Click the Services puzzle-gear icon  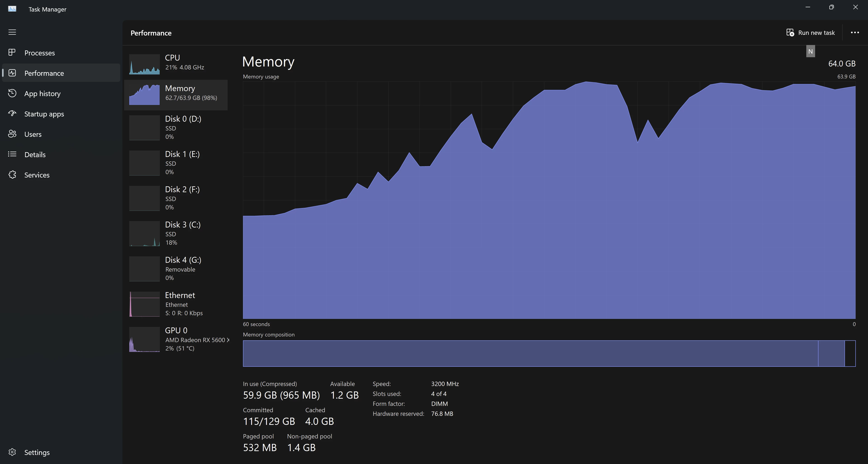pos(12,175)
